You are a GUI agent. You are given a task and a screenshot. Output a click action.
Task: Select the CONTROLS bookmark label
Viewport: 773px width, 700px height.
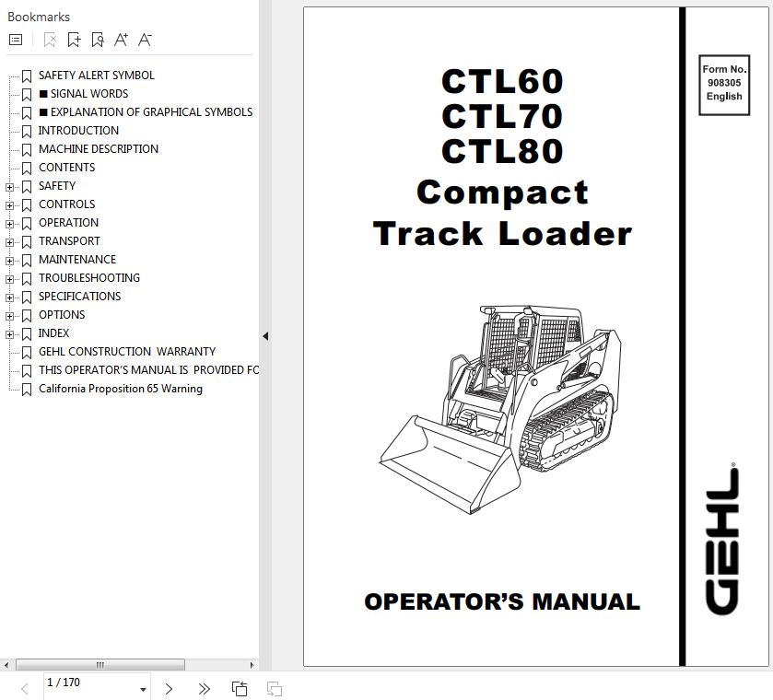pyautogui.click(x=67, y=204)
